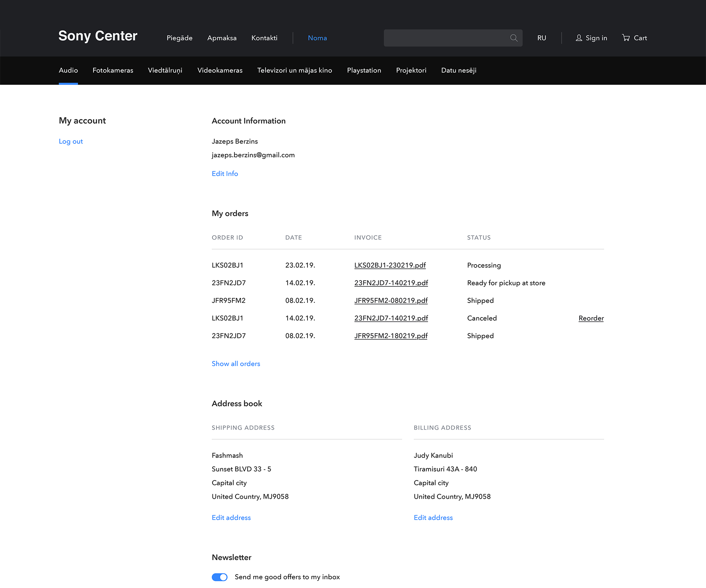Click the Sign in user icon
Screen dimensions: 706x588
(579, 38)
